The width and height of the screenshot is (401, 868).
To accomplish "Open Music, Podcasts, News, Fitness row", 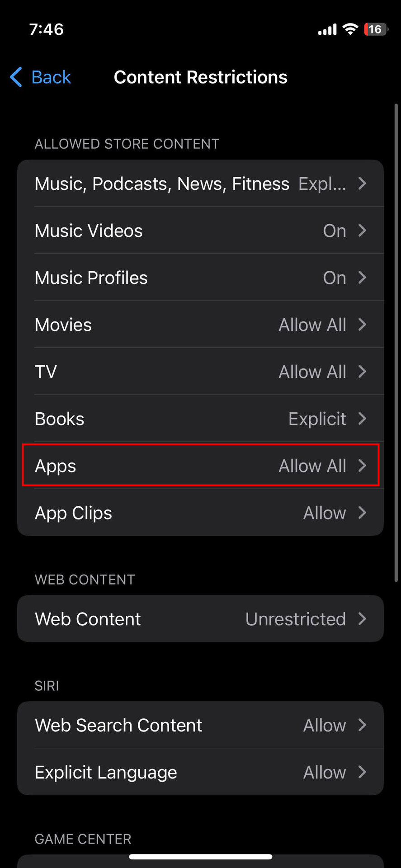I will pos(162,184).
